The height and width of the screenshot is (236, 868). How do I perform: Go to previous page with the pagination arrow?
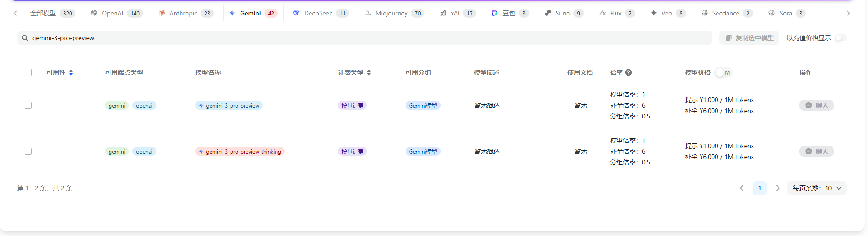(x=742, y=188)
